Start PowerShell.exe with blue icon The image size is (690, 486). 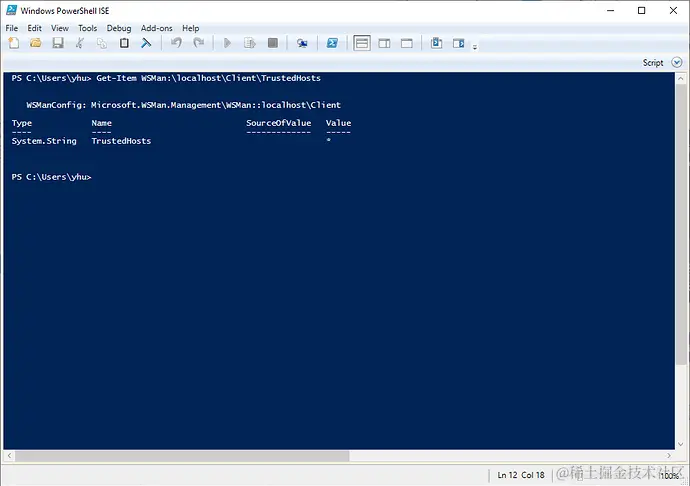click(332, 43)
